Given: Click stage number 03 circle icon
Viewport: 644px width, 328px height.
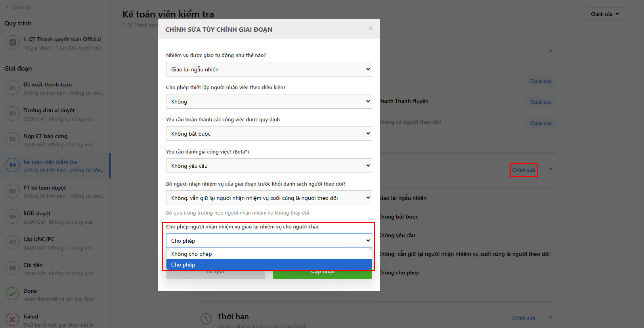Looking at the screenshot, I should click(13, 139).
